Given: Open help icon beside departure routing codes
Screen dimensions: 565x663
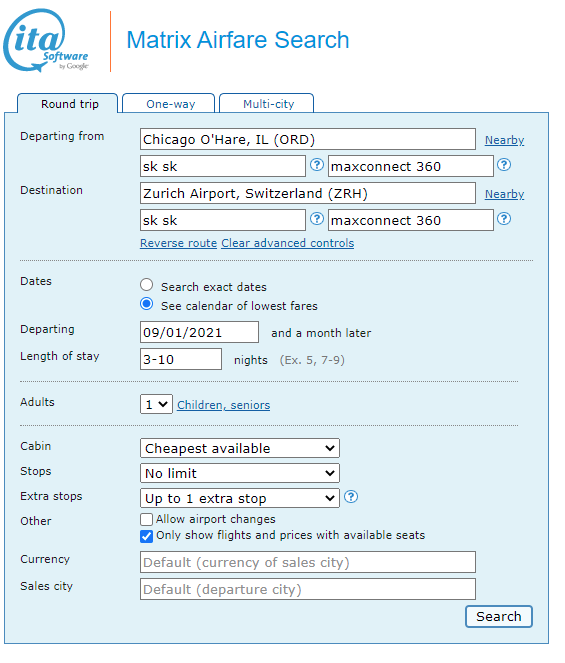Looking at the screenshot, I should coord(317,165).
